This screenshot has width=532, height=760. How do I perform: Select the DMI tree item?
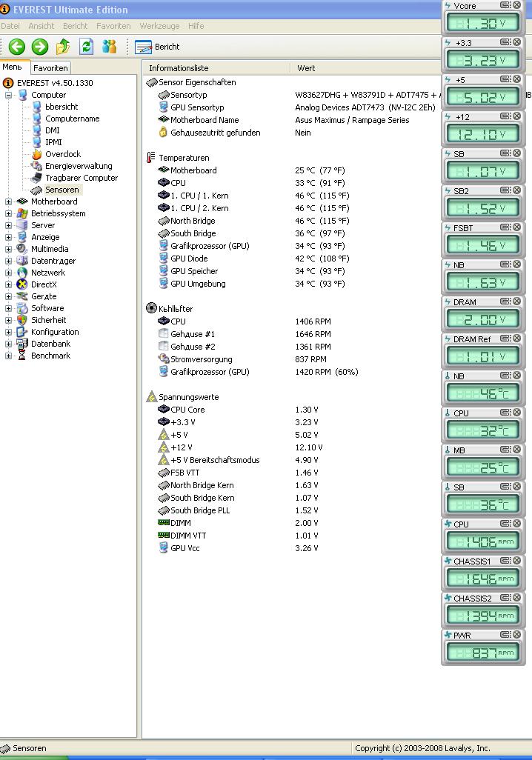click(53, 130)
